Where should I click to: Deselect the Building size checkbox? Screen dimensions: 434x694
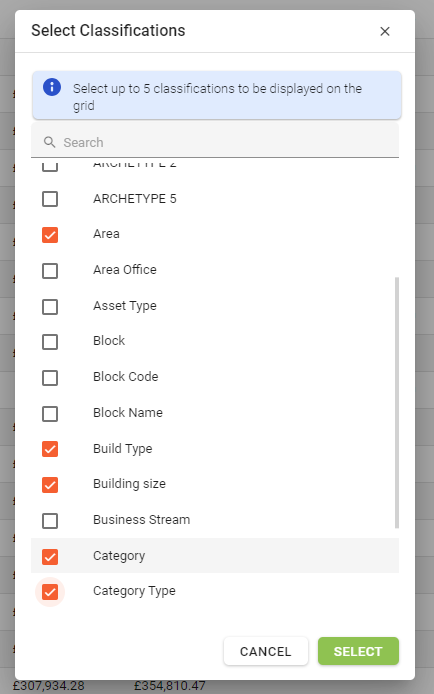pyautogui.click(x=50, y=485)
